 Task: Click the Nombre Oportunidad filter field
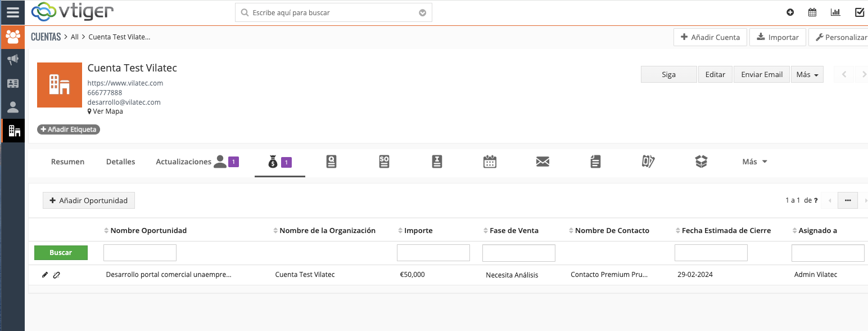point(140,253)
